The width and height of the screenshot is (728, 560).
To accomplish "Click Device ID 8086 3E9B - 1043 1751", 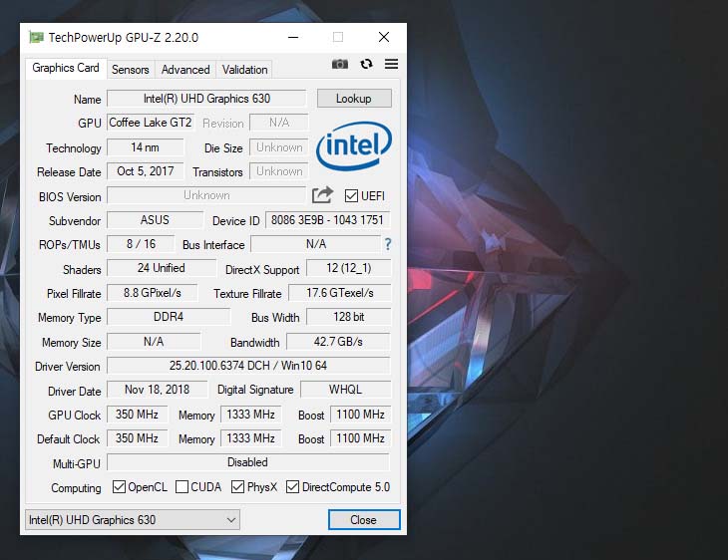I will pyautogui.click(x=327, y=220).
